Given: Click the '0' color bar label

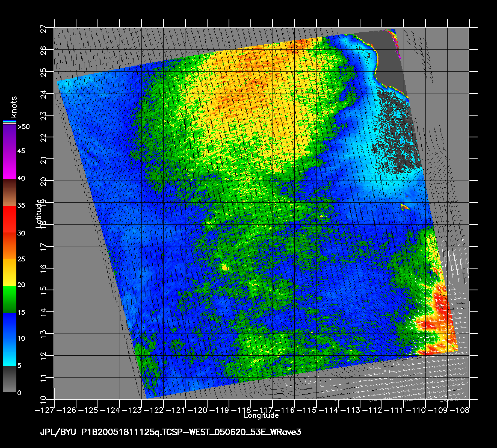Looking at the screenshot, I should point(19,393).
